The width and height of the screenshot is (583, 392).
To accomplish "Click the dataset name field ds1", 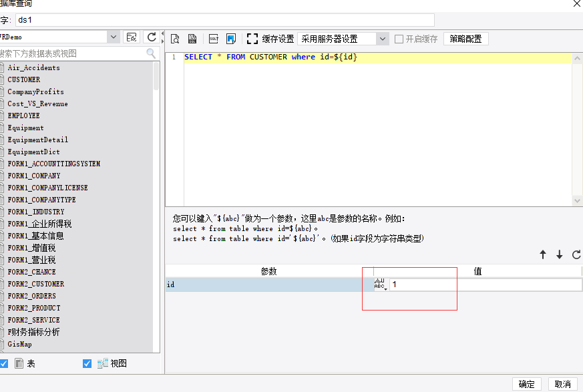I will pyautogui.click(x=225, y=20).
